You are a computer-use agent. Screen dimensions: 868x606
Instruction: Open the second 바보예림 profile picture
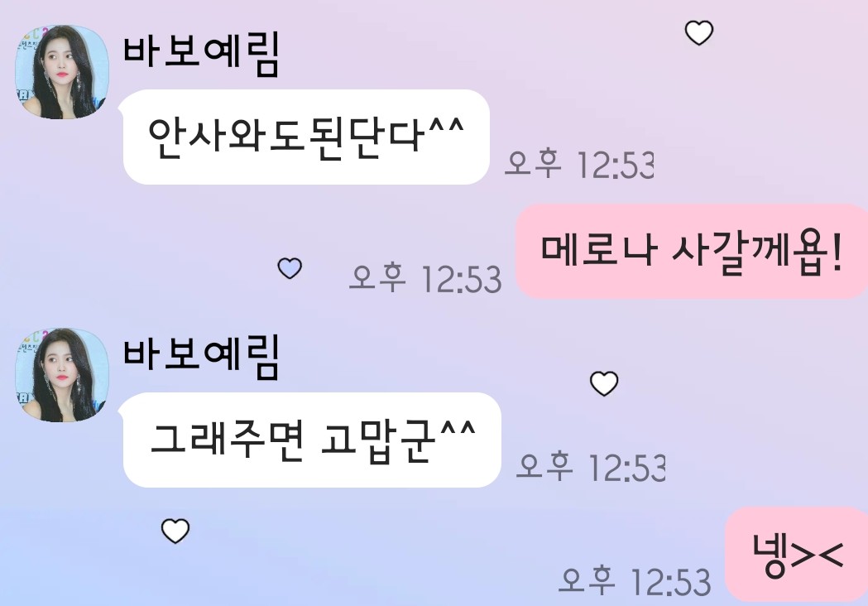tap(61, 375)
